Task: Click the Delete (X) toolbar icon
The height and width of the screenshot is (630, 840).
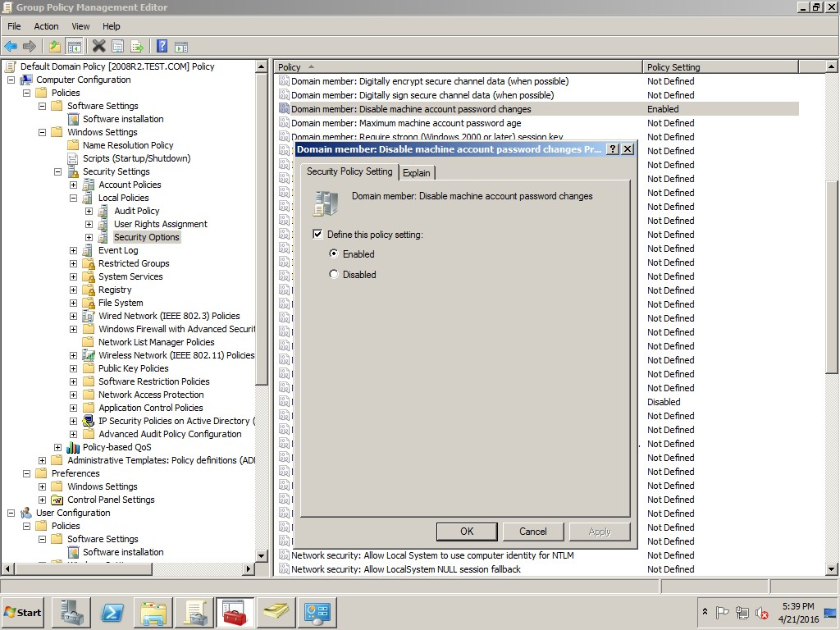Action: 98,47
